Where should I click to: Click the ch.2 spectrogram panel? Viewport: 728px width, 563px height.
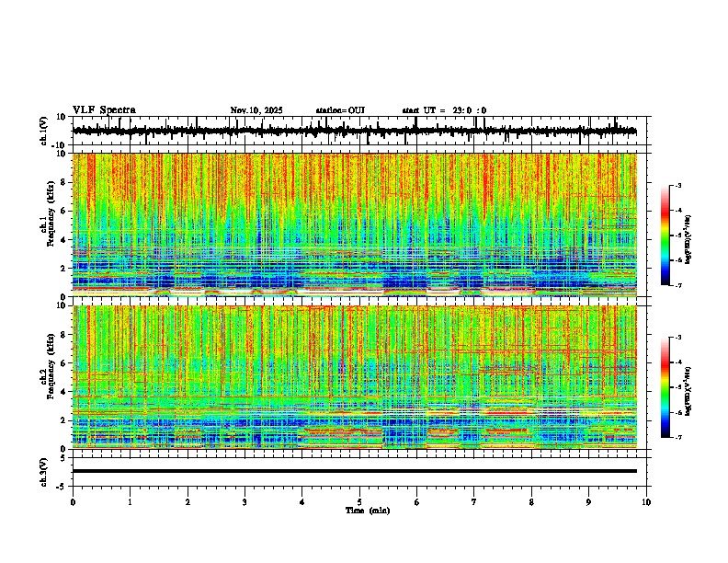click(361, 377)
